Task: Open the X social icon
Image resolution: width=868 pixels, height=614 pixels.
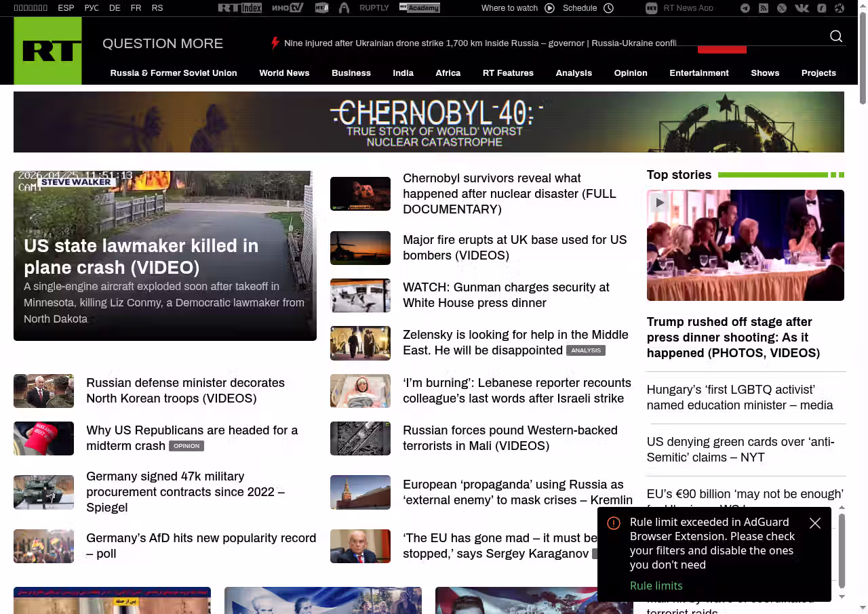Action: [782, 8]
